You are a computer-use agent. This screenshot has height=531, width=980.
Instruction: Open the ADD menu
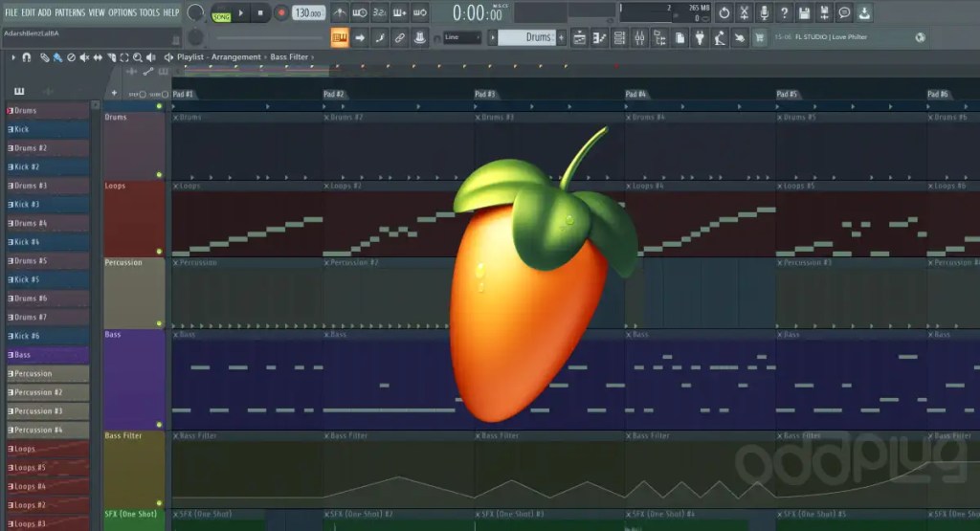tap(44, 12)
